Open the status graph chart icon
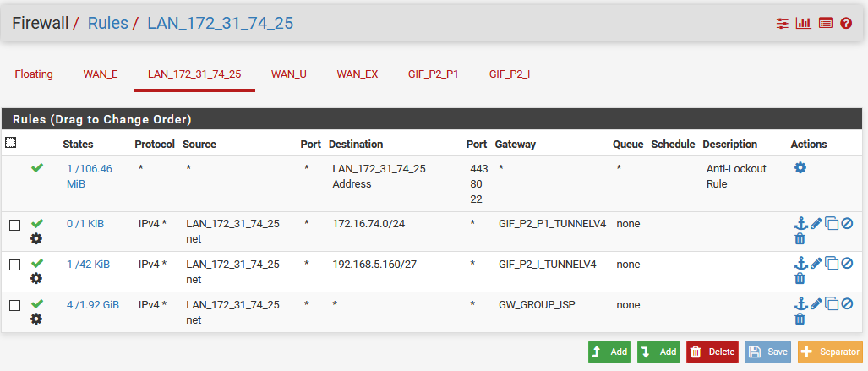Image resolution: width=868 pixels, height=371 pixels. tap(803, 24)
